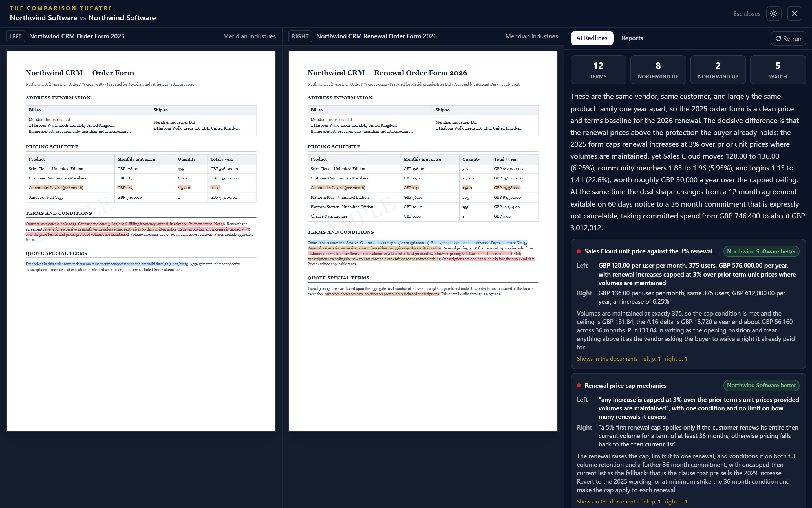Follow the 'right p. 1' link in the Sales Cloud card
Viewport: 812px width, 508px height.
[x=676, y=359]
